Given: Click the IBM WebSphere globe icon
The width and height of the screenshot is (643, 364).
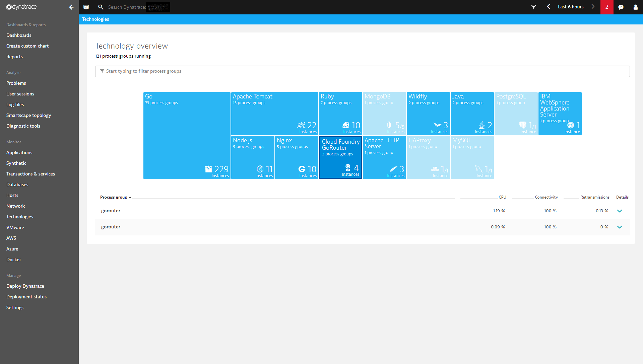Looking at the screenshot, I should [x=571, y=125].
